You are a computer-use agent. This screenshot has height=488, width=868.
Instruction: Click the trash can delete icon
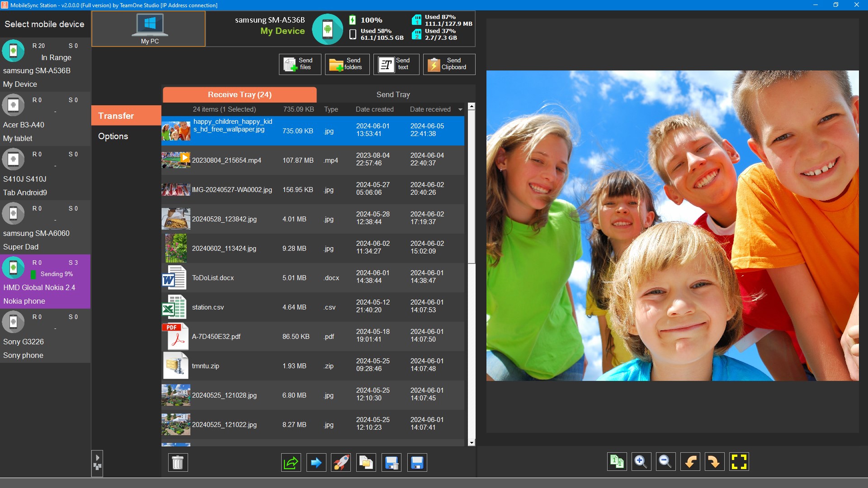click(178, 462)
